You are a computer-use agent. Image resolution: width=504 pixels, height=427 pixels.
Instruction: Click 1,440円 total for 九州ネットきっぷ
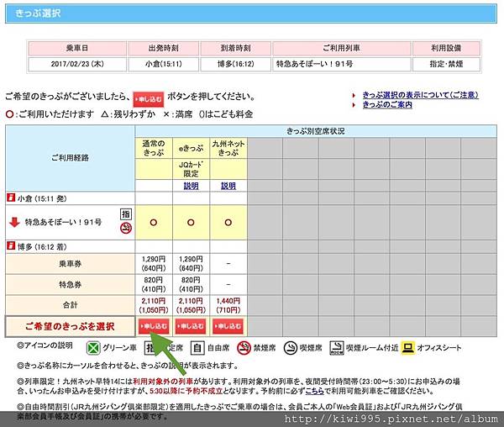[228, 301]
